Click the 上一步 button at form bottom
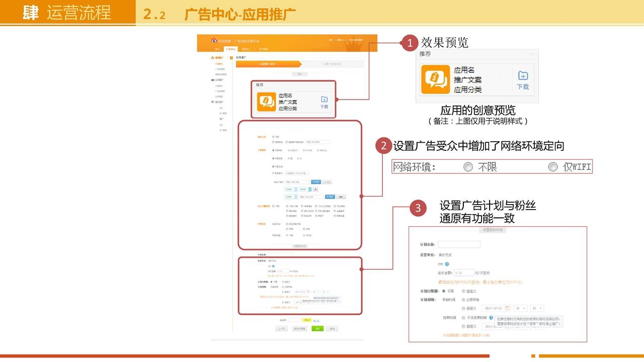The width and height of the screenshot is (644, 362). point(282,328)
